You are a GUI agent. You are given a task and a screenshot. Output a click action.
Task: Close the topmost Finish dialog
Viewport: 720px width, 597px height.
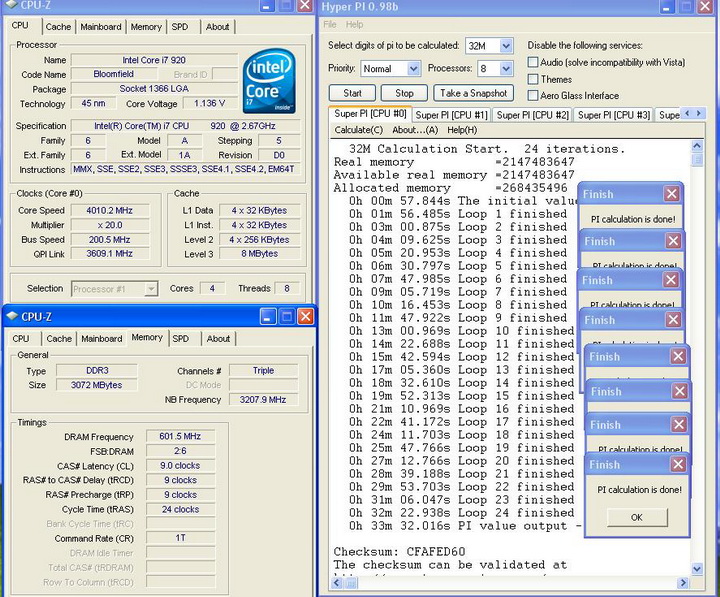672,194
